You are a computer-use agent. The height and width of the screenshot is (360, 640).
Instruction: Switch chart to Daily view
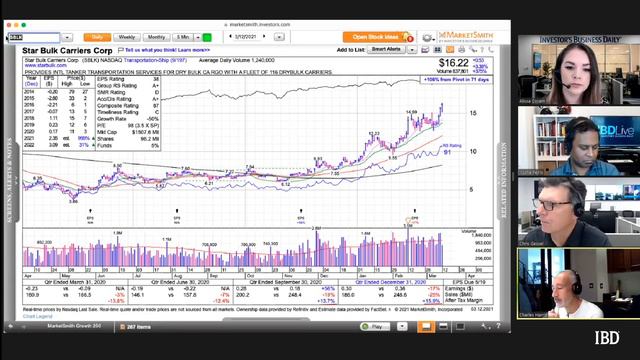point(97,37)
